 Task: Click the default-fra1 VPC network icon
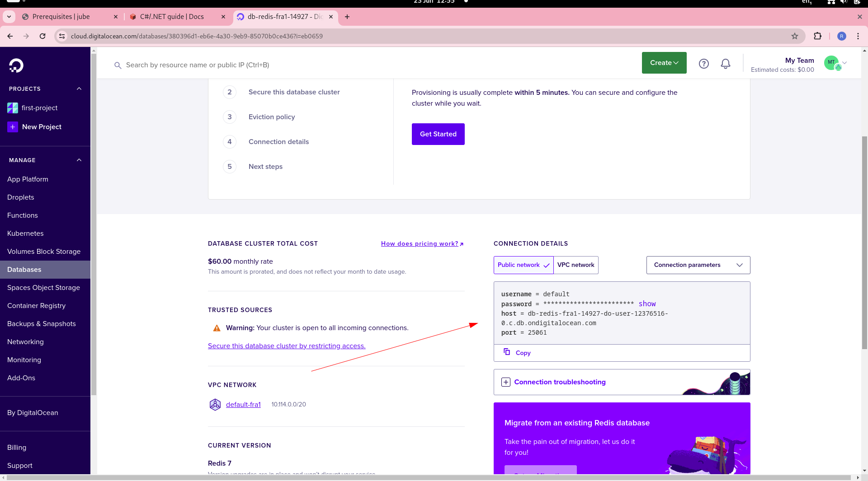[x=215, y=404]
